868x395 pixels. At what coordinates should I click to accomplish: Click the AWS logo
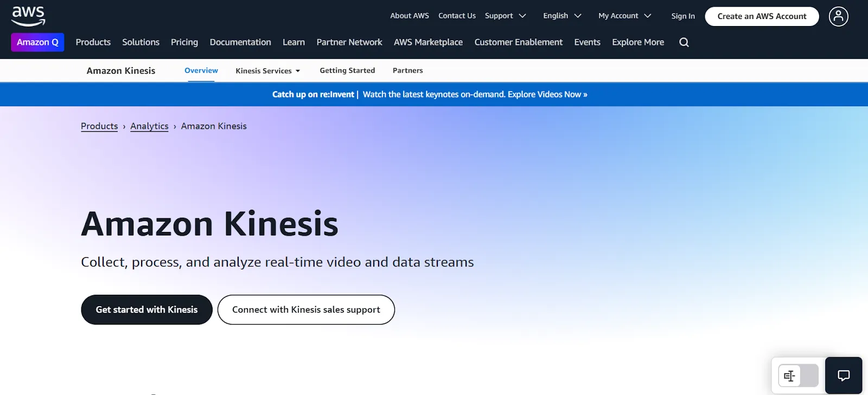28,16
